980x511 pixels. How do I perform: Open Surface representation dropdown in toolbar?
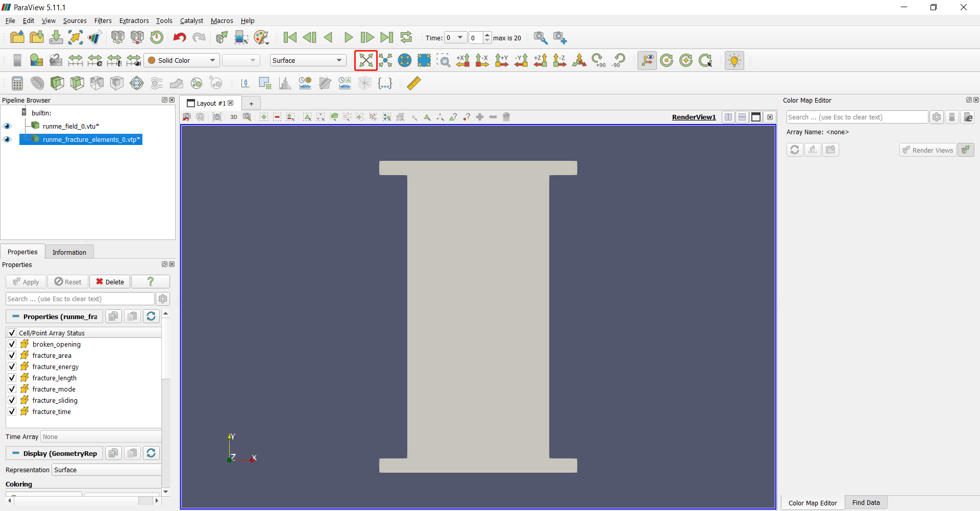point(308,60)
